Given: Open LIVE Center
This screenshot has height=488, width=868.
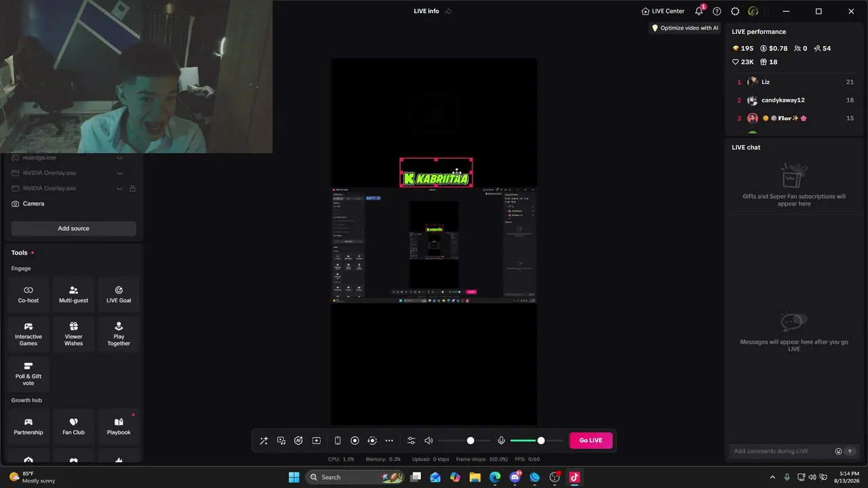Looking at the screenshot, I should [x=663, y=12].
